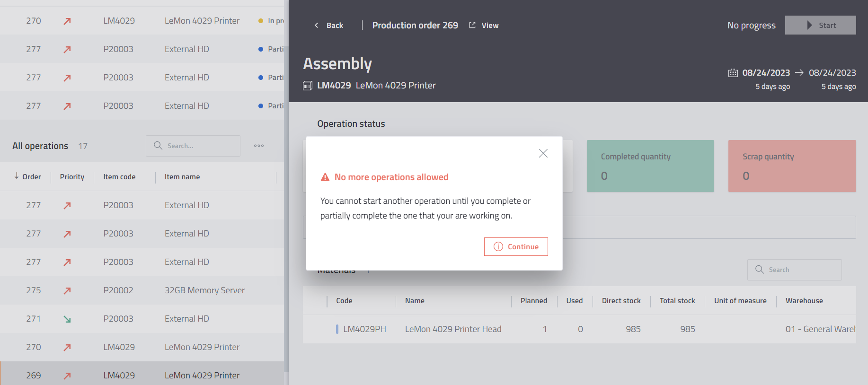Select the Scrap quantity red card

point(792,166)
